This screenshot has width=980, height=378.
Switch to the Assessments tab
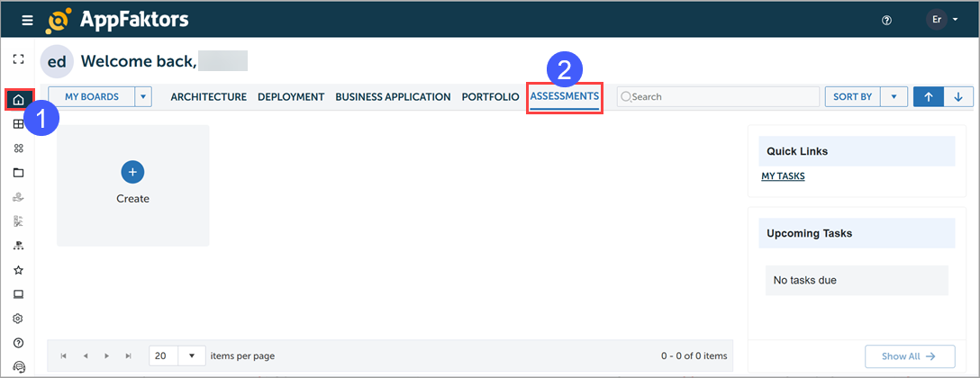coord(564,96)
